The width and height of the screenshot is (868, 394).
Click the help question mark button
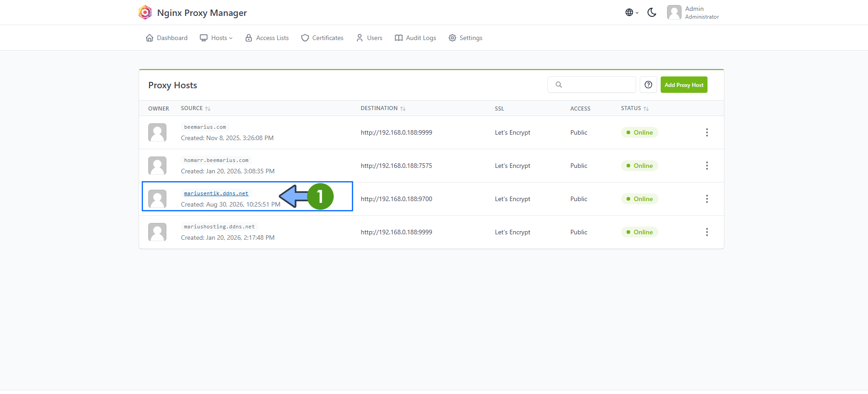click(x=648, y=85)
